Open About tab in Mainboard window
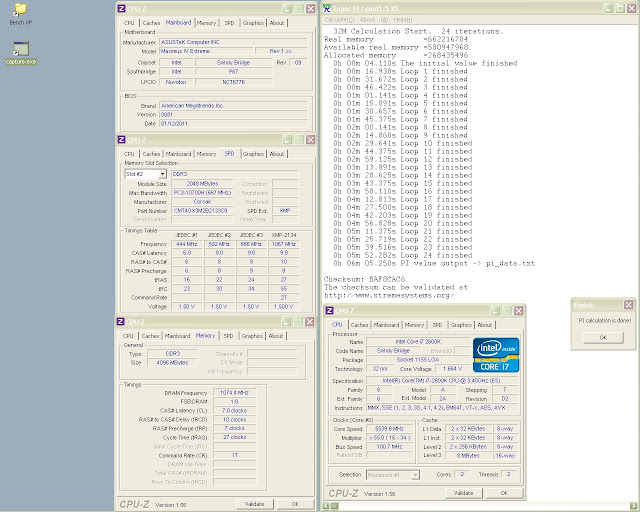Viewport: 640px width, 512px height. coord(277,23)
